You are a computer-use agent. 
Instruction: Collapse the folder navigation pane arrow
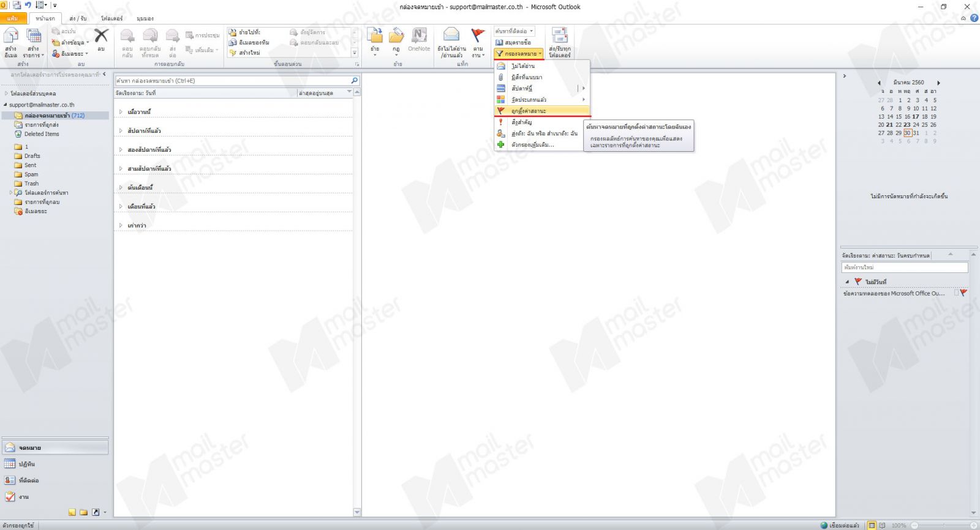[104, 75]
